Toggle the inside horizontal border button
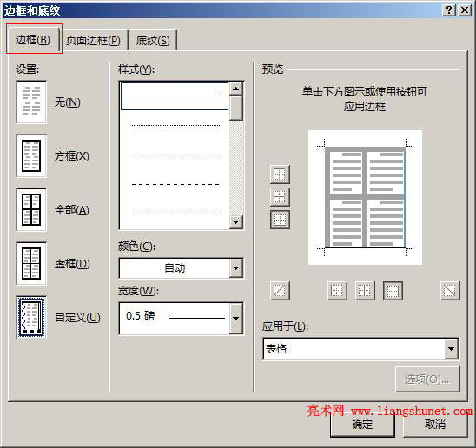The height and width of the screenshot is (448, 476). (280, 197)
